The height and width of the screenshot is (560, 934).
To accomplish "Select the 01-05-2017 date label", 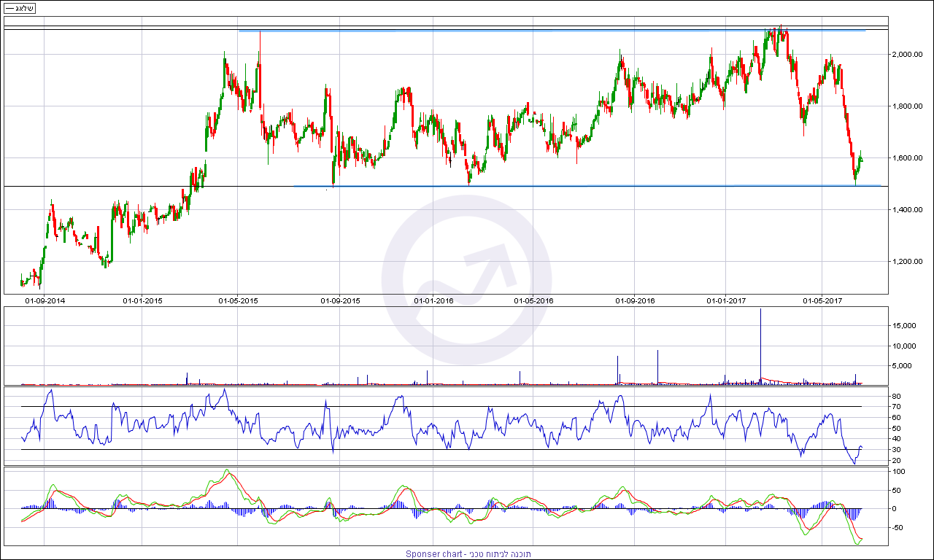I will (x=822, y=300).
